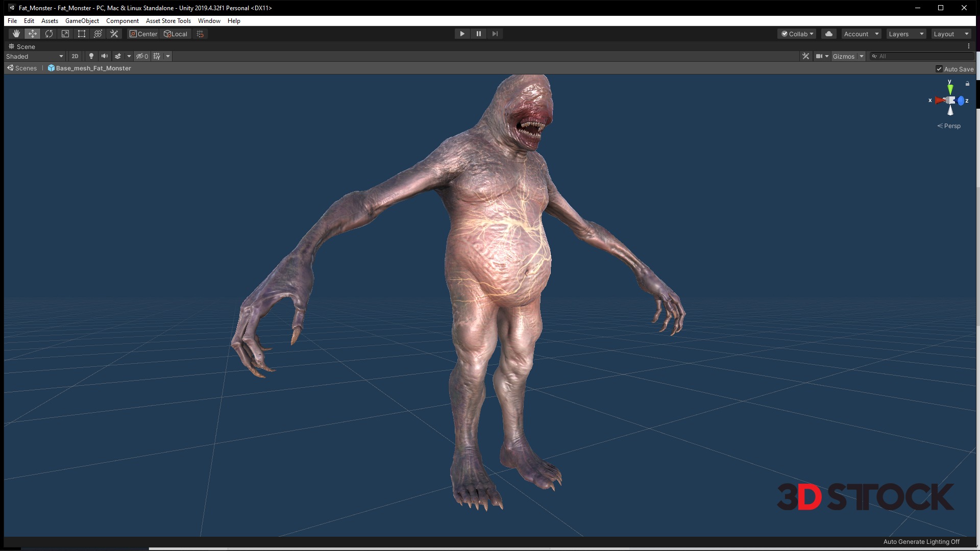Toggle scene lighting bulb
This screenshot has height=551, width=980.
(x=91, y=56)
